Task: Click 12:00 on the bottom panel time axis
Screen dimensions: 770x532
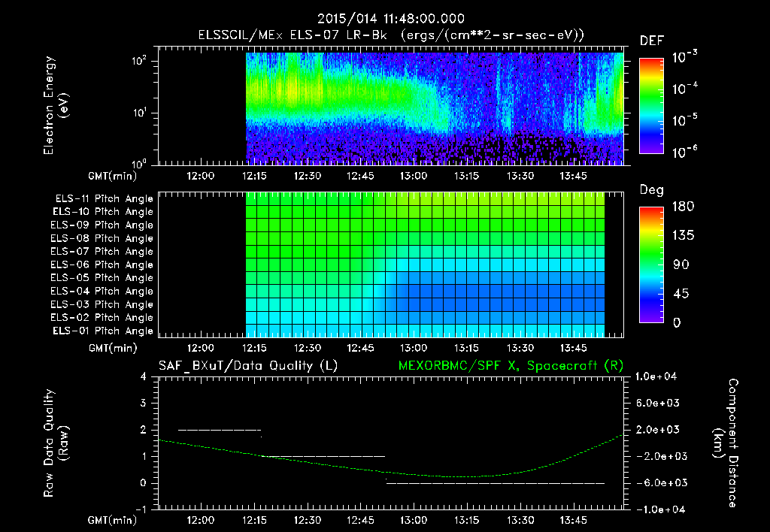Action: pyautogui.click(x=200, y=520)
